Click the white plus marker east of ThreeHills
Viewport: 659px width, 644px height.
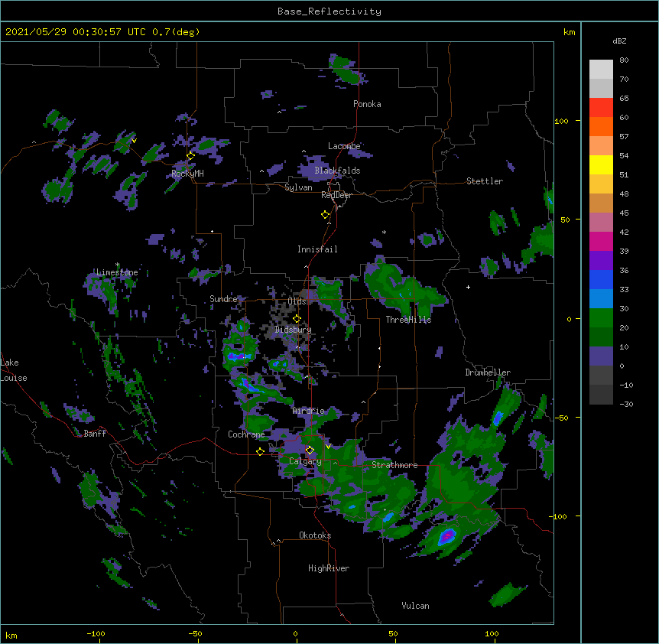coord(468,287)
